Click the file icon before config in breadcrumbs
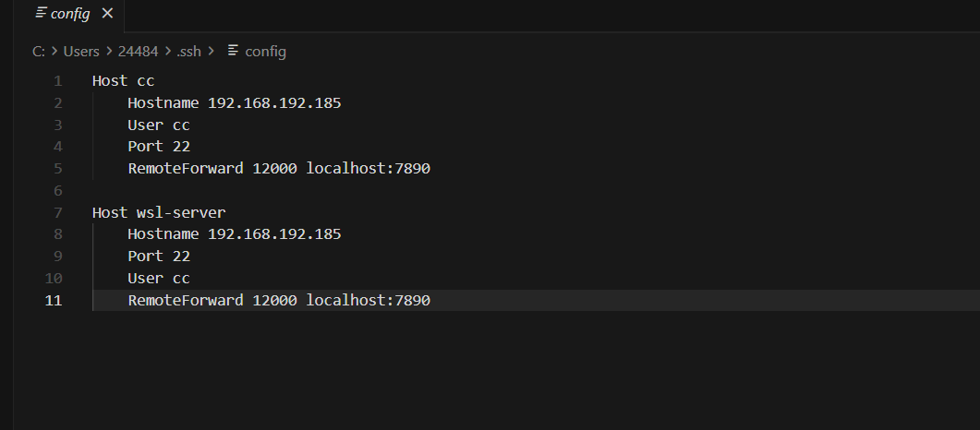 234,52
